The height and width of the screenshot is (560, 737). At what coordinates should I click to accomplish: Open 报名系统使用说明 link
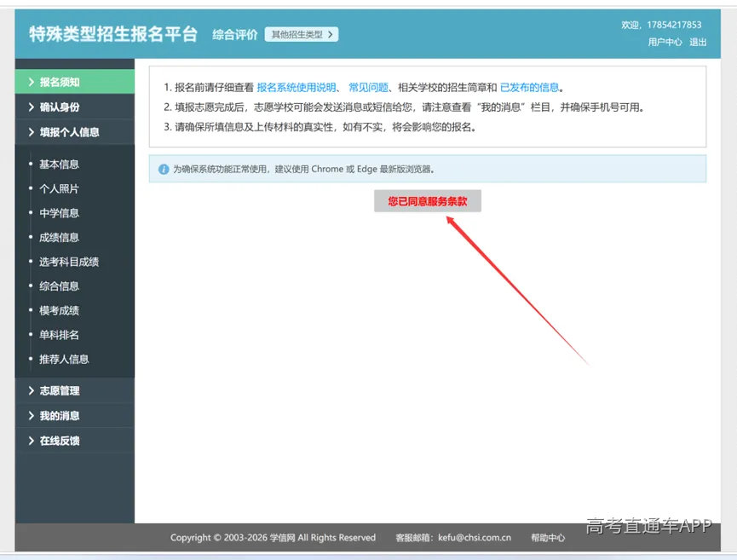point(297,88)
